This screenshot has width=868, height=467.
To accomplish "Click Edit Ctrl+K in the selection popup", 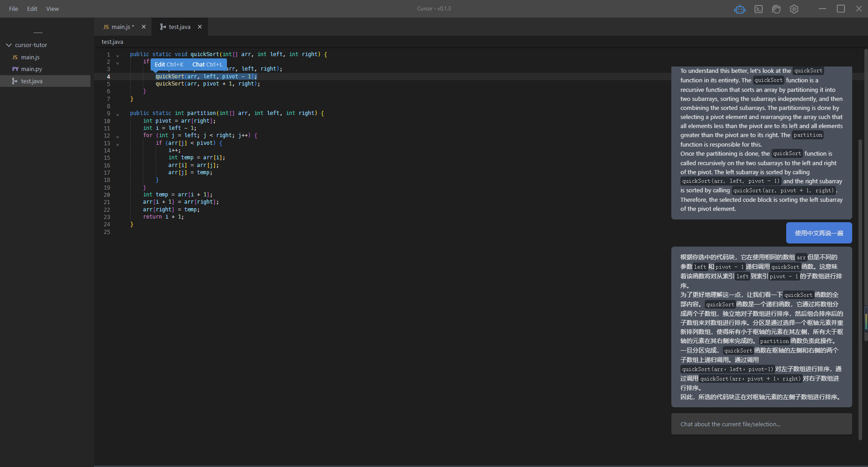I will coord(169,65).
